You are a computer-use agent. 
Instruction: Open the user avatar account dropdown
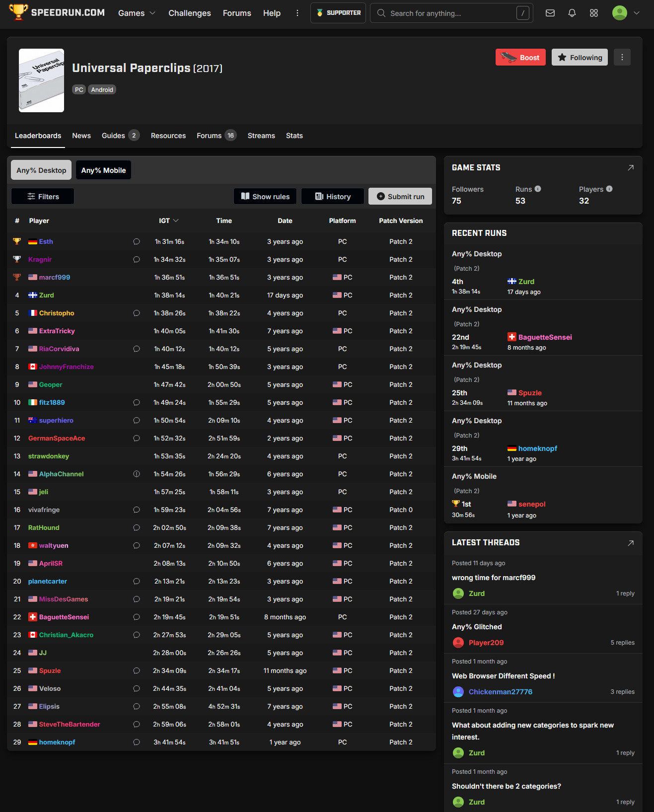coord(625,13)
